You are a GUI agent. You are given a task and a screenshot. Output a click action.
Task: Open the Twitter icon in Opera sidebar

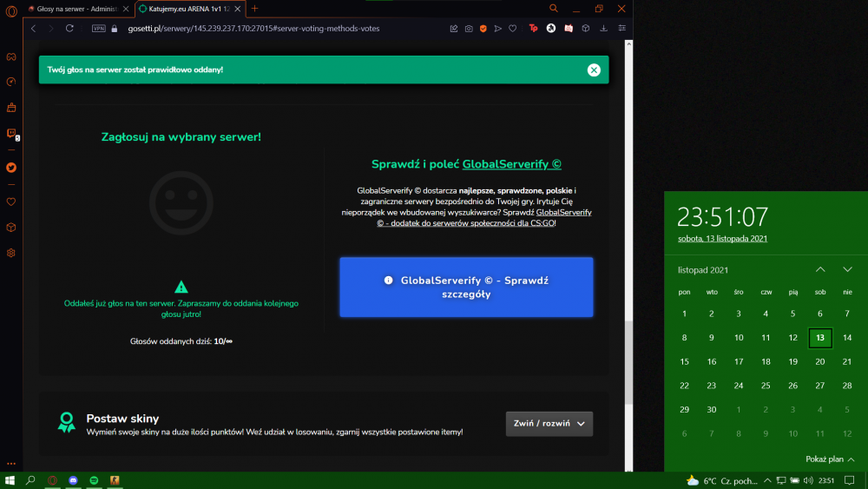coord(11,168)
